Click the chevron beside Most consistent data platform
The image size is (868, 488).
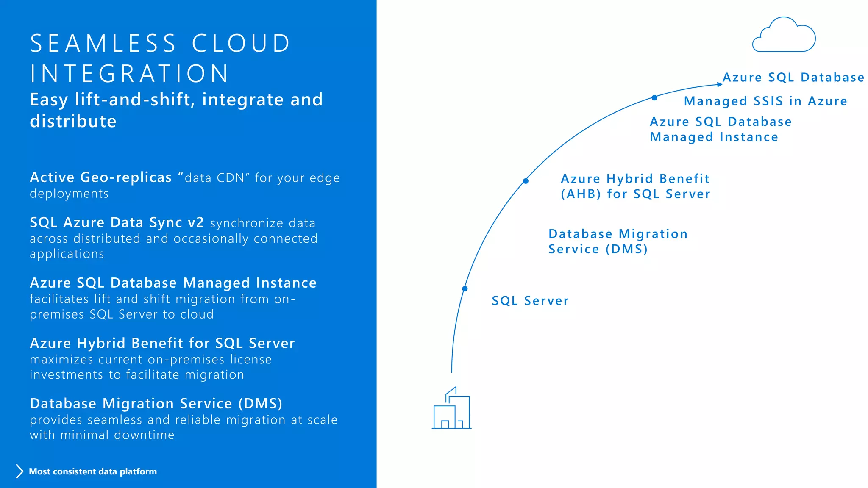pos(19,471)
